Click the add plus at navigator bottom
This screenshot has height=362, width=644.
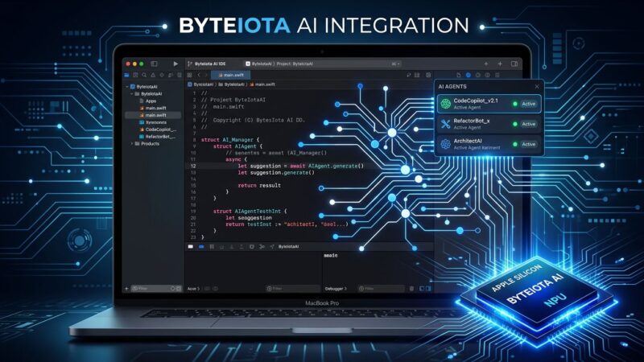(126, 289)
